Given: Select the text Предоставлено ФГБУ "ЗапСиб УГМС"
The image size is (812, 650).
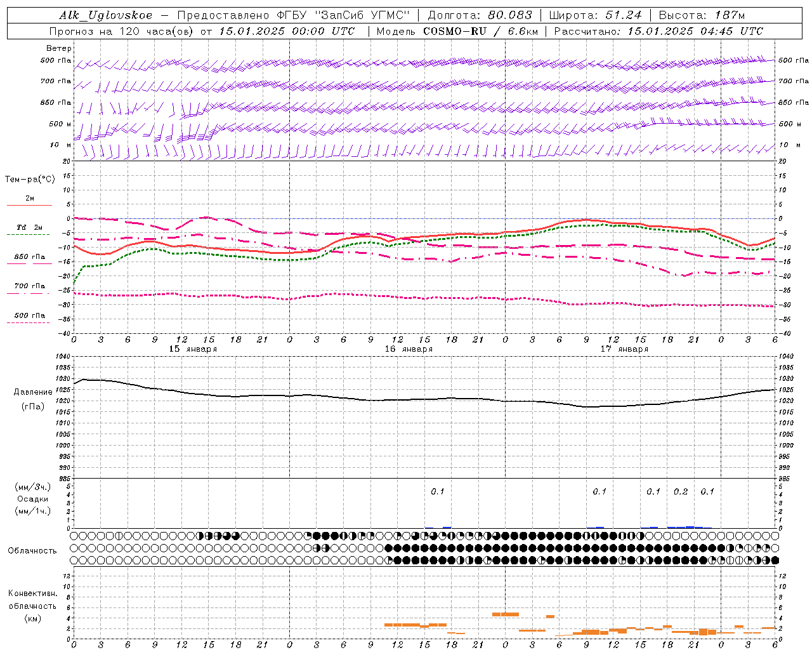Looking at the screenshot, I should (294, 15).
